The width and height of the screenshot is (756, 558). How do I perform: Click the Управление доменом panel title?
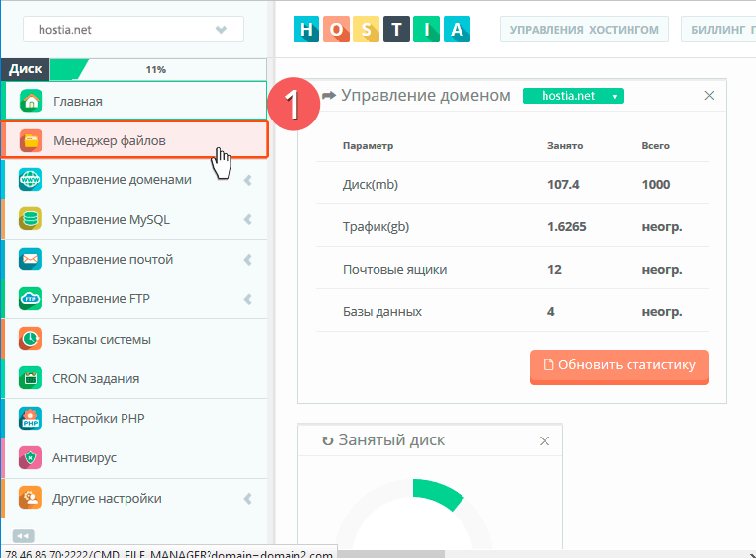pyautogui.click(x=426, y=95)
